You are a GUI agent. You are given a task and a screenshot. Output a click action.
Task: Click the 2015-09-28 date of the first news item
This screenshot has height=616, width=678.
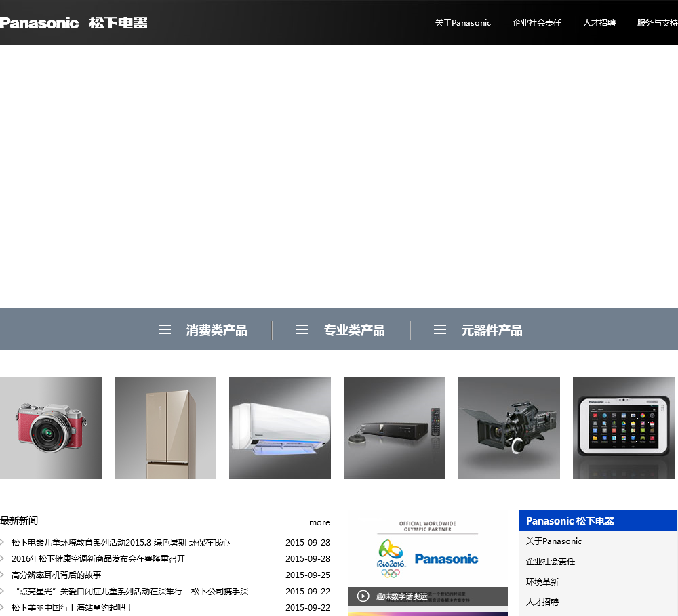click(308, 543)
